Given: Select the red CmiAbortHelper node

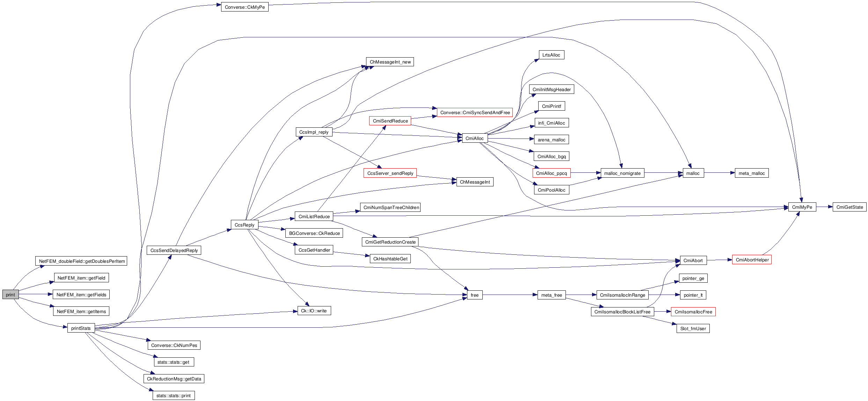Looking at the screenshot, I should pos(752,260).
